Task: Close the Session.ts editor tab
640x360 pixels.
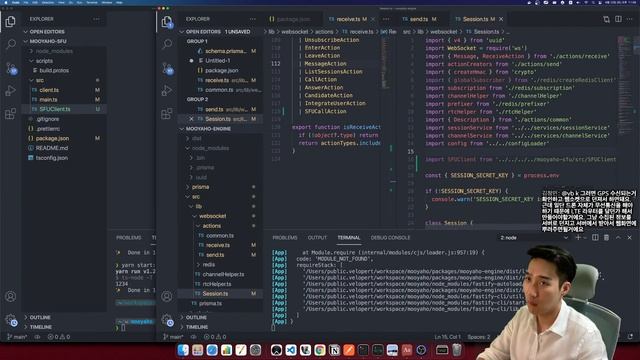Action: tap(501, 19)
